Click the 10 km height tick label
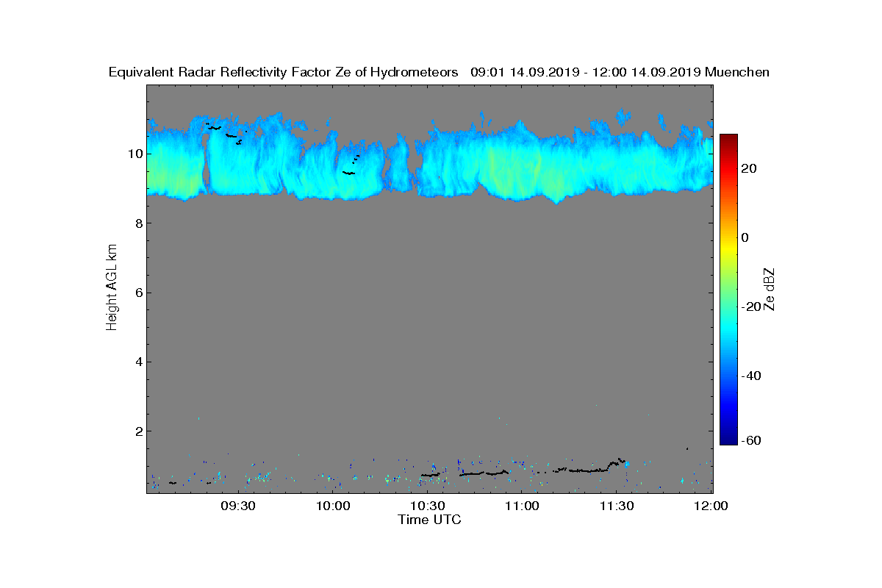The image size is (882, 588). pyautogui.click(x=135, y=154)
